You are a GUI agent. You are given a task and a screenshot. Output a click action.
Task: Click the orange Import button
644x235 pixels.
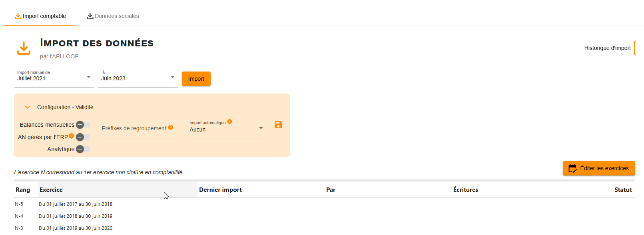coord(196,79)
